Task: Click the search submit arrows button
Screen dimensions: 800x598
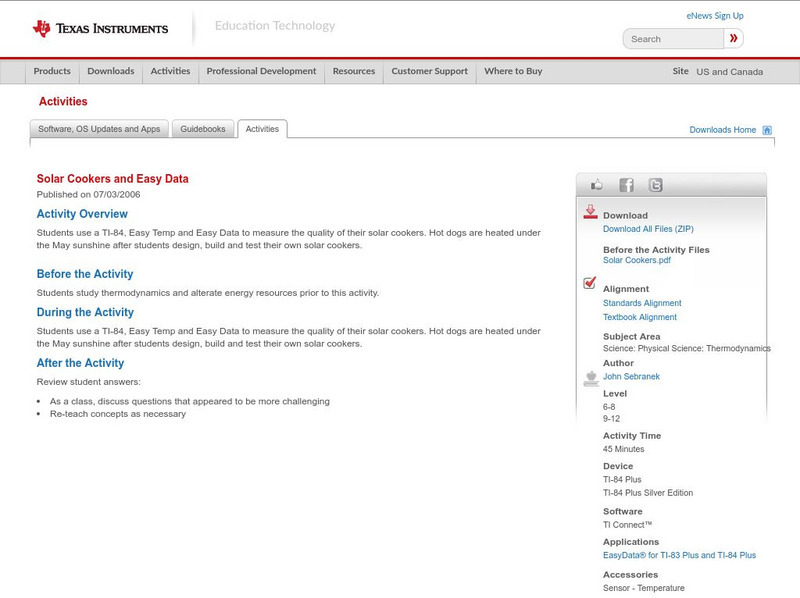Action: [734, 37]
